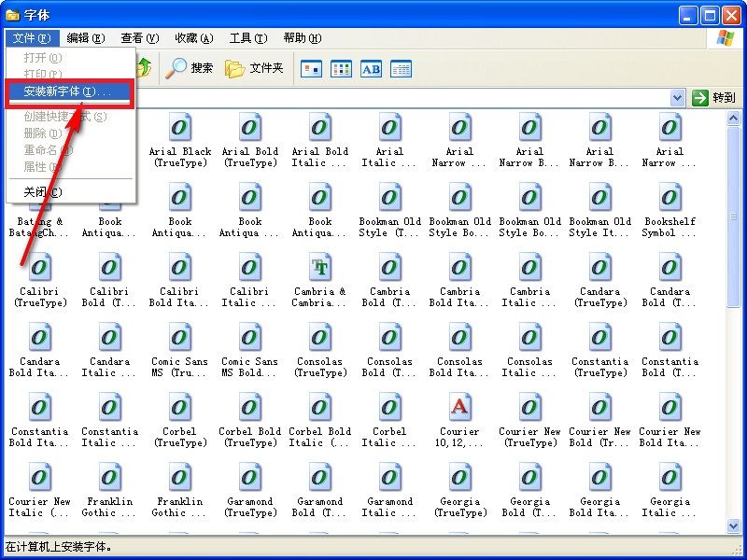Select Comic Sans MS Bold font icon
The width and height of the screenshot is (747, 560).
(249, 337)
